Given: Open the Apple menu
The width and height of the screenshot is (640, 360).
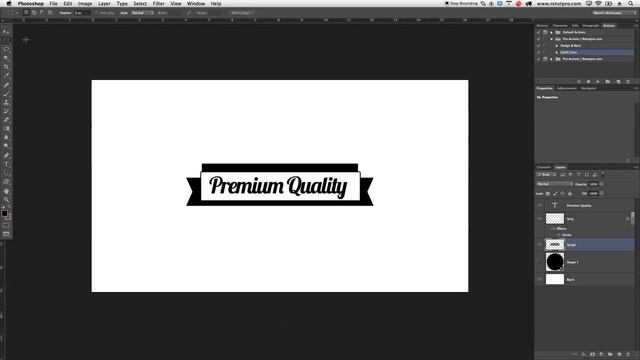Looking at the screenshot, I should [9, 4].
